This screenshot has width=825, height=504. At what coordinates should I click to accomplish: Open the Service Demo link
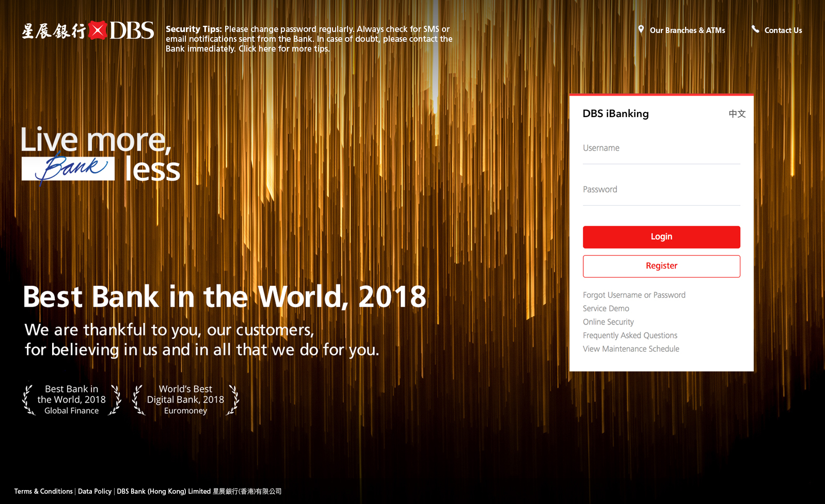click(606, 308)
